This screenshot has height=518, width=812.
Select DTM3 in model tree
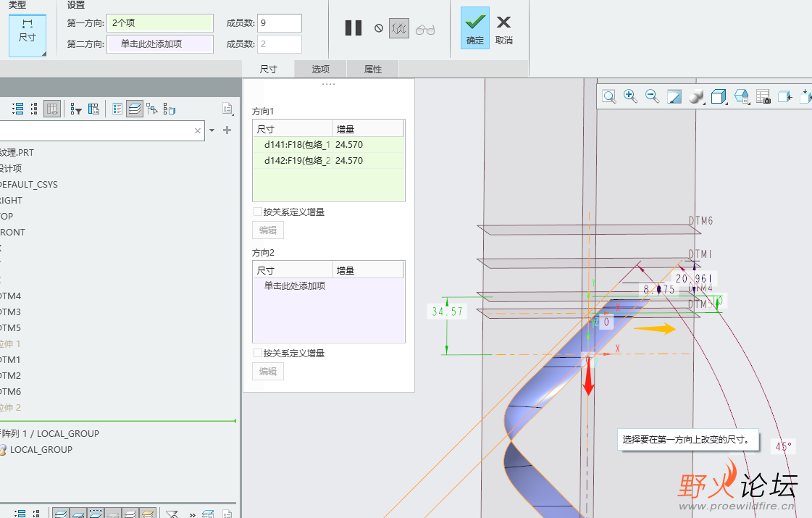coord(10,312)
